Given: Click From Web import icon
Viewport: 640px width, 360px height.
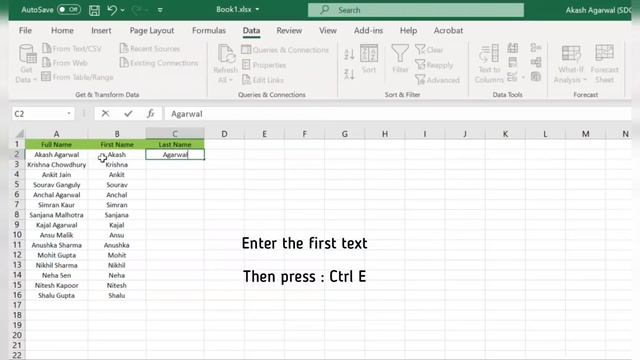Looking at the screenshot, I should (47, 62).
